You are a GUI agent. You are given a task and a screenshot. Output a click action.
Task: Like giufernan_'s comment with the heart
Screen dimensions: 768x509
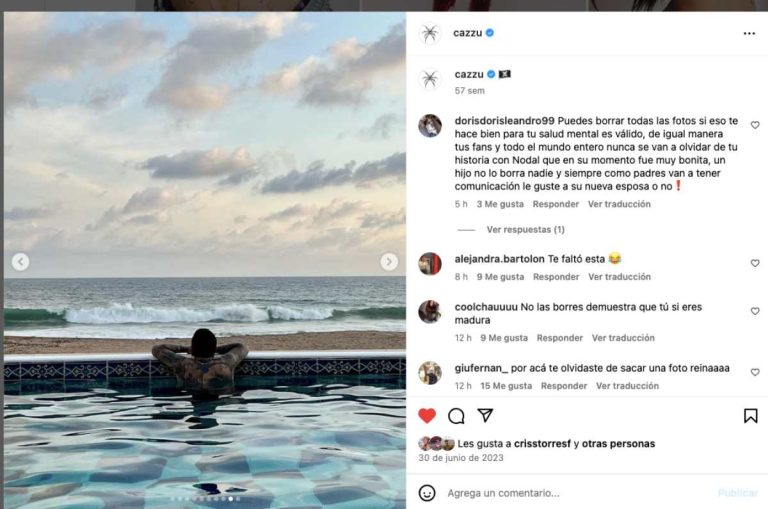pyautogui.click(x=755, y=372)
